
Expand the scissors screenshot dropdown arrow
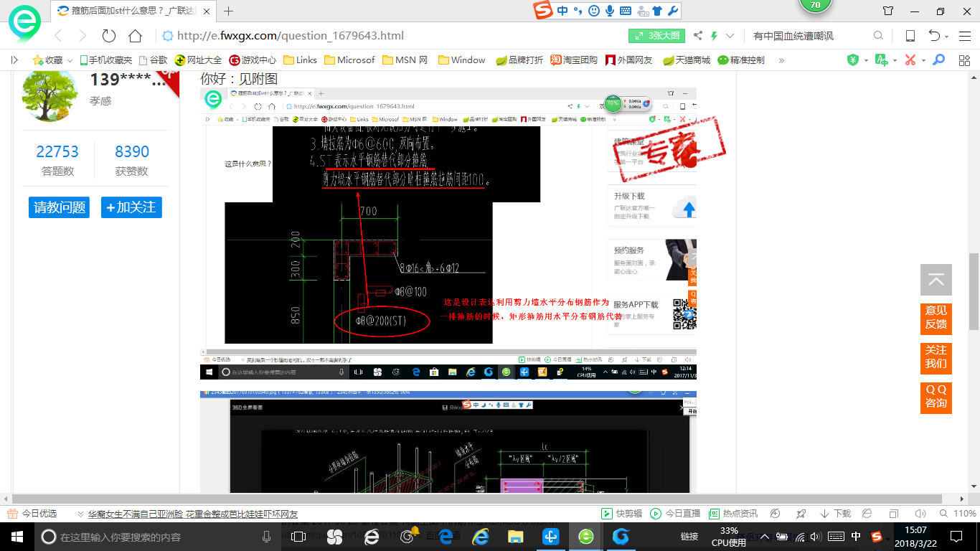tap(923, 61)
